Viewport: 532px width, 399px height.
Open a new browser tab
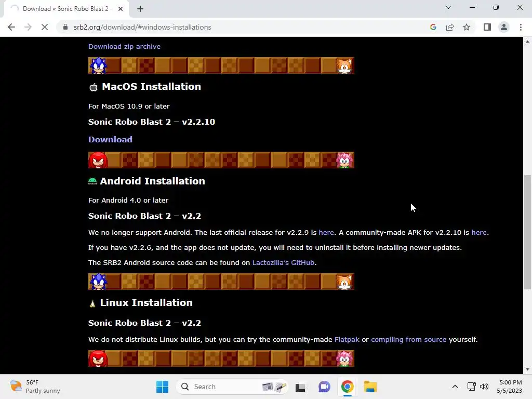pos(140,9)
